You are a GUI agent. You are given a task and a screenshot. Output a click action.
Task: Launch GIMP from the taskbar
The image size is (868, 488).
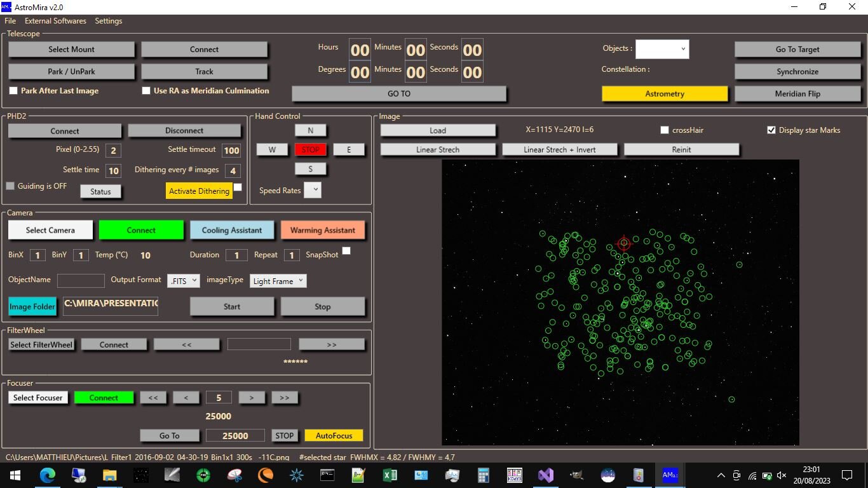click(577, 475)
